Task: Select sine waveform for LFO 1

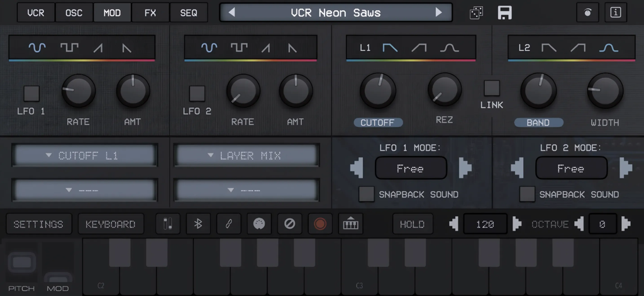Action: tap(37, 48)
